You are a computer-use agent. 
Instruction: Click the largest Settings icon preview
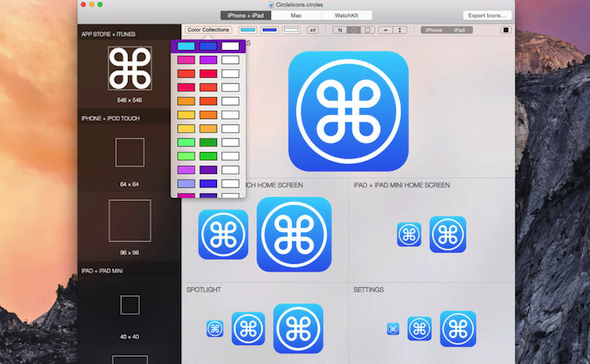pos(458,329)
